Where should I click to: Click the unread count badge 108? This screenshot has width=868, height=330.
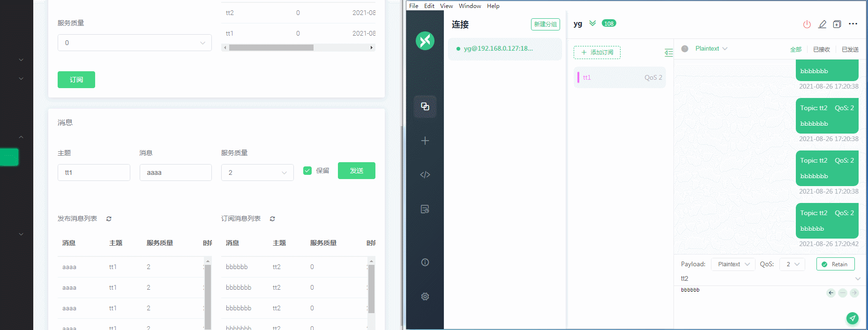[x=609, y=23]
